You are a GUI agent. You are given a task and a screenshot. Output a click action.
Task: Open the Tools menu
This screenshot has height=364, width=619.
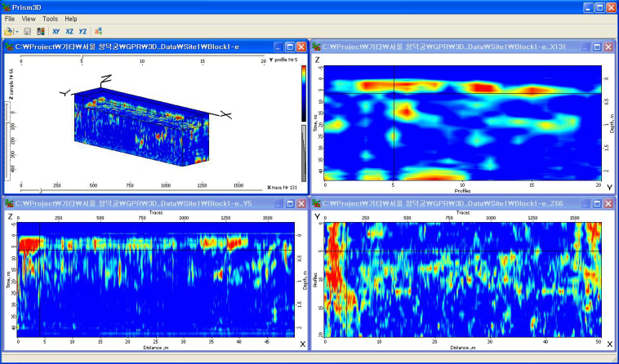coord(50,19)
